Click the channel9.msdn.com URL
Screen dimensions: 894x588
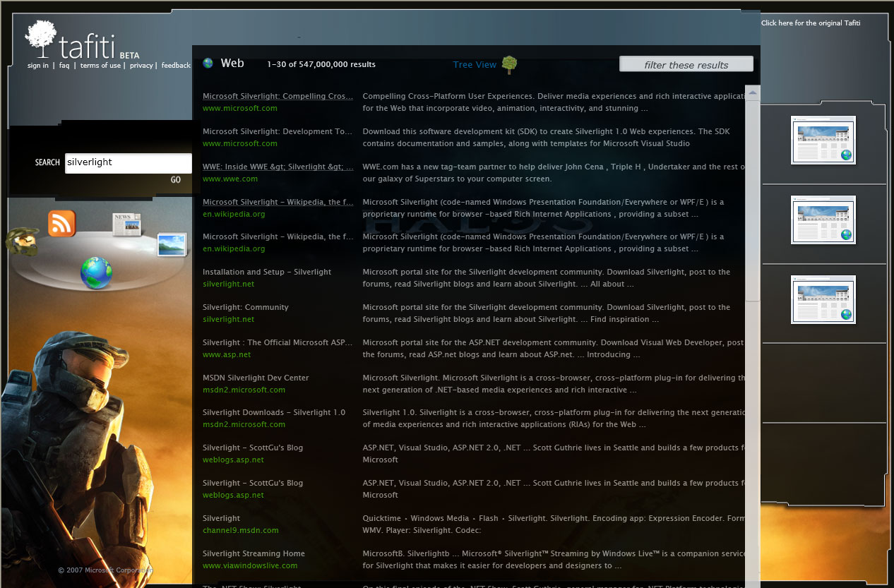pyautogui.click(x=241, y=531)
